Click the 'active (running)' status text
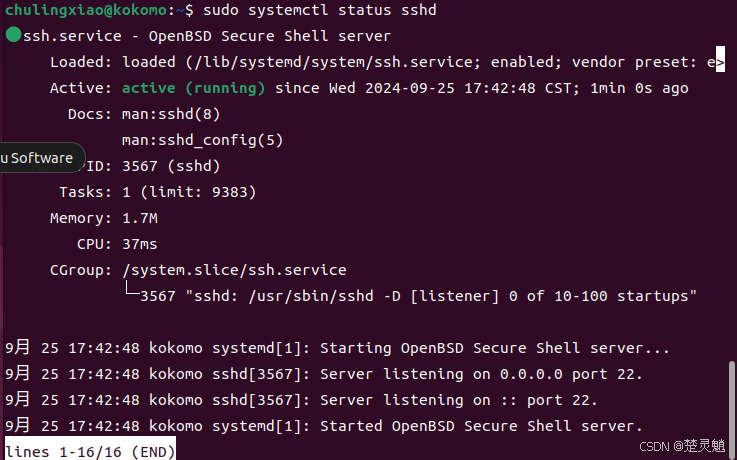Image resolution: width=737 pixels, height=460 pixels. 194,88
